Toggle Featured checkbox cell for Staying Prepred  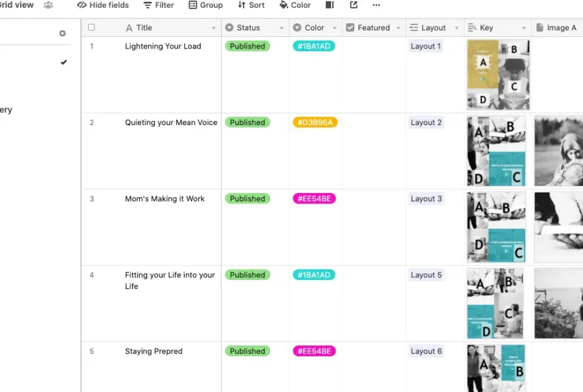pyautogui.click(x=374, y=367)
